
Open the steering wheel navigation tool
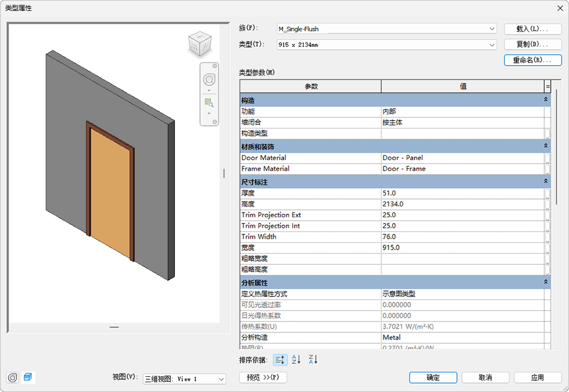(x=209, y=80)
